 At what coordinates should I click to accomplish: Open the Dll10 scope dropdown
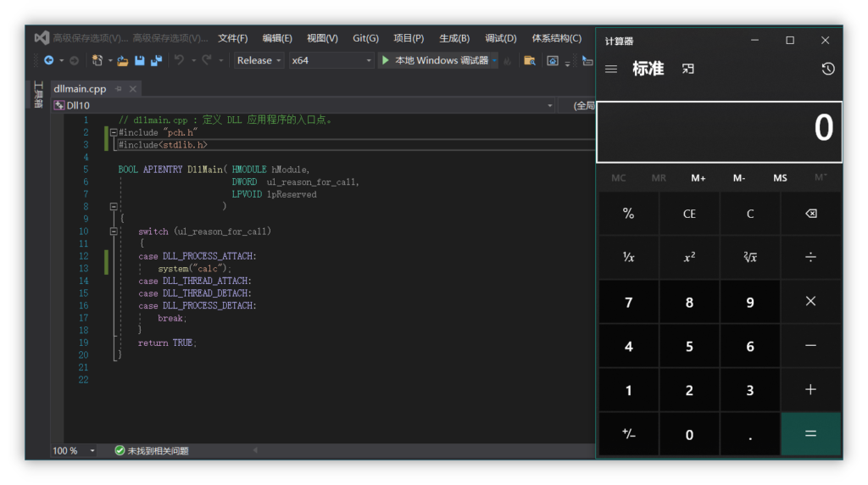(x=303, y=105)
